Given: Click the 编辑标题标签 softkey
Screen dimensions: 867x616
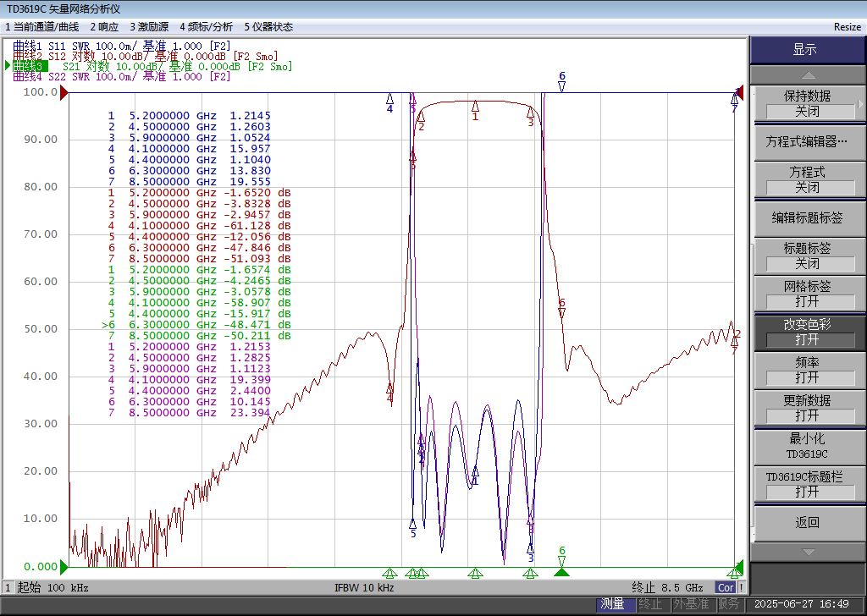Looking at the screenshot, I should click(x=807, y=217).
